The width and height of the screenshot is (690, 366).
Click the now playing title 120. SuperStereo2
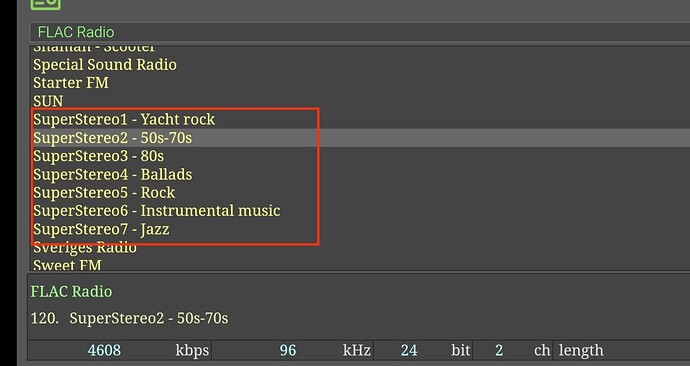129,318
